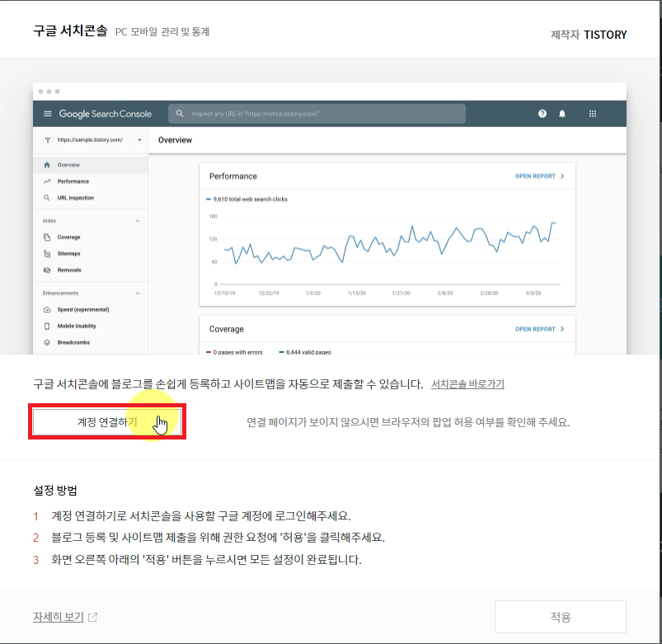This screenshot has height=644, width=662.
Task: Click the Coverage card title
Action: click(x=226, y=329)
